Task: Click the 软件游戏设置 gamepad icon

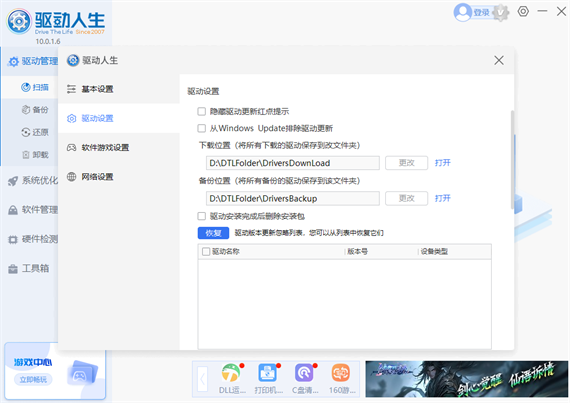Action: (x=72, y=148)
